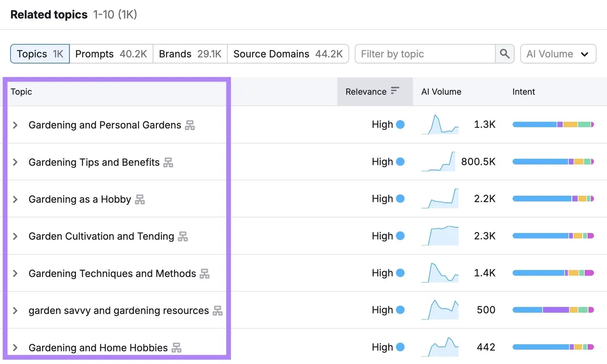
Task: Open the AI Volume dropdown
Action: (558, 54)
